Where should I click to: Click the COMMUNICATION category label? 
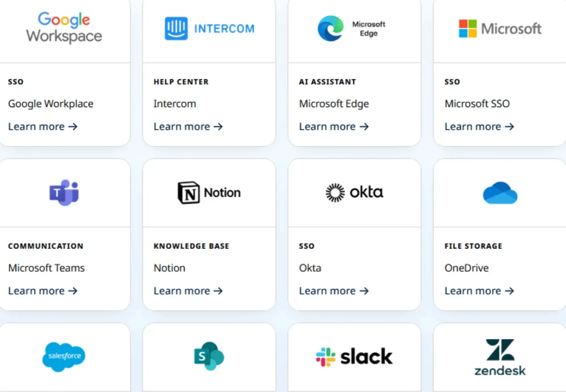pos(46,246)
